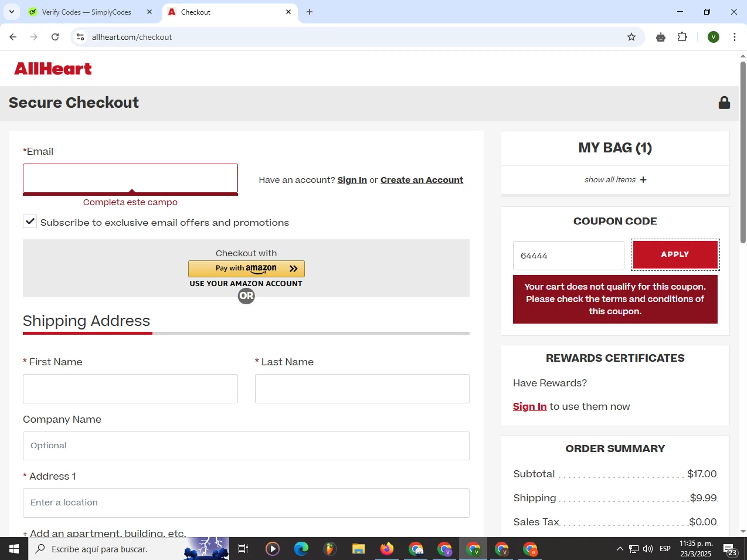The width and height of the screenshot is (747, 560).
Task: Open the browser extensions puzzle icon
Action: point(682,37)
